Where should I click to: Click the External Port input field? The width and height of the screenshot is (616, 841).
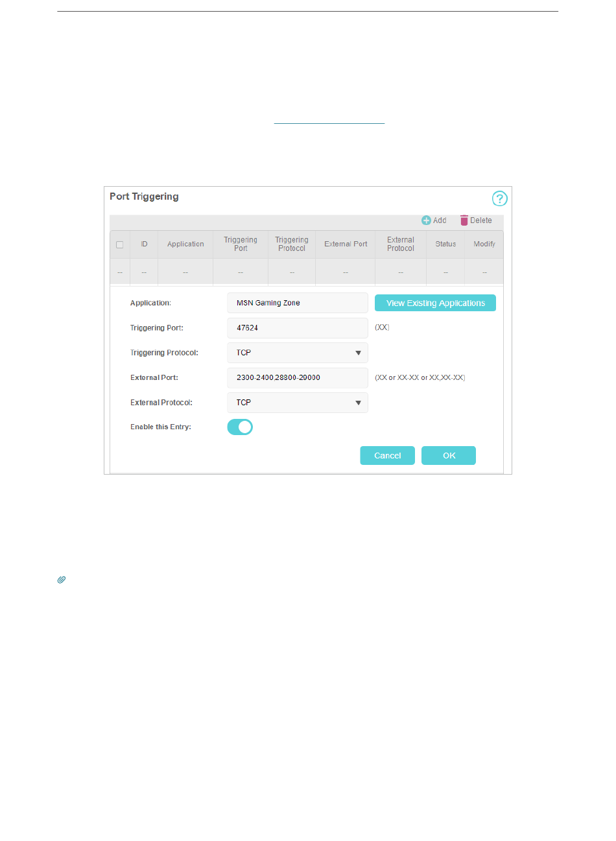pyautogui.click(x=298, y=377)
